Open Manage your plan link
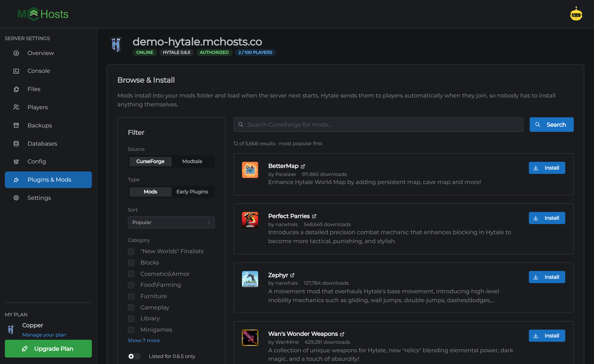This screenshot has height=364, width=594. click(x=44, y=335)
